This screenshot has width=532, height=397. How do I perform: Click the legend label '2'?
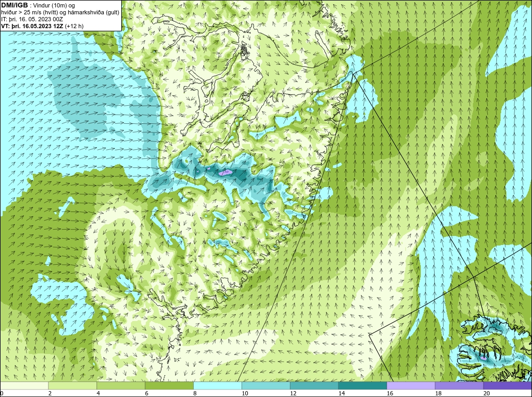point(50,393)
